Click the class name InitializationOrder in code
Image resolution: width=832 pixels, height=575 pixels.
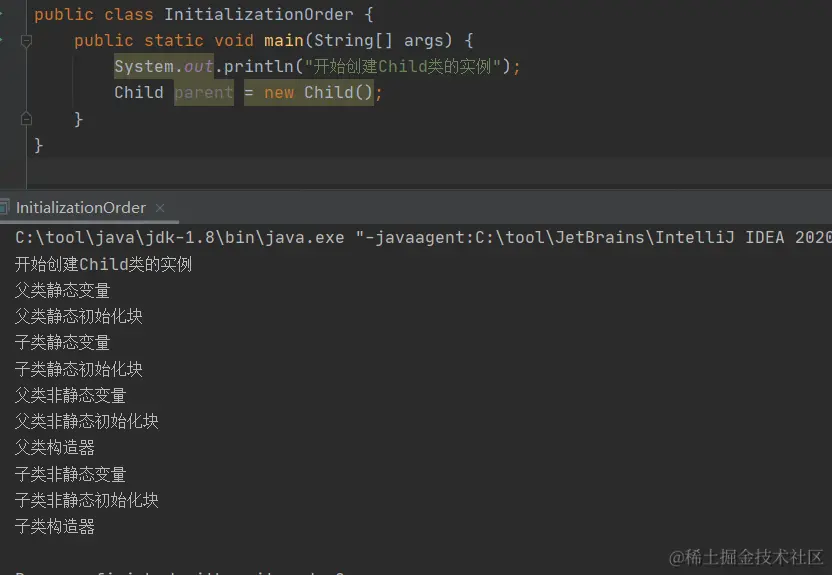pos(258,14)
